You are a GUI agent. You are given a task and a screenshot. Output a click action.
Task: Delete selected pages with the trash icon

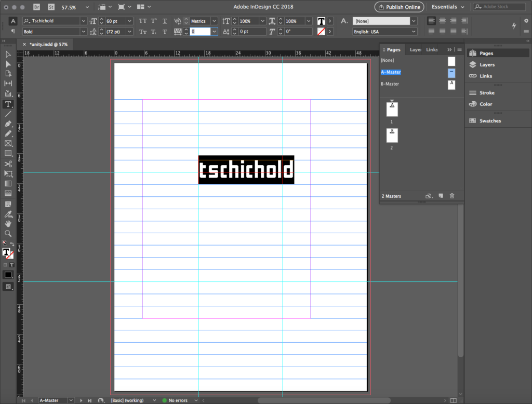click(451, 196)
